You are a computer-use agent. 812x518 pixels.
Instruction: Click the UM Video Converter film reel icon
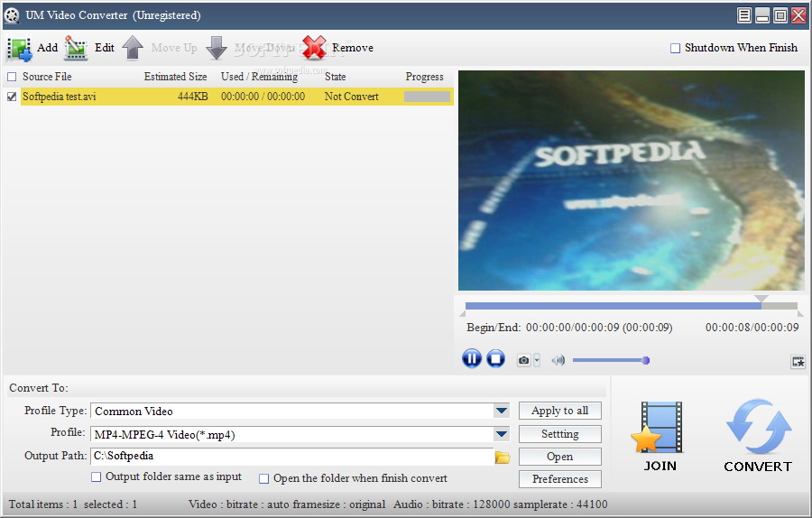tap(12, 15)
